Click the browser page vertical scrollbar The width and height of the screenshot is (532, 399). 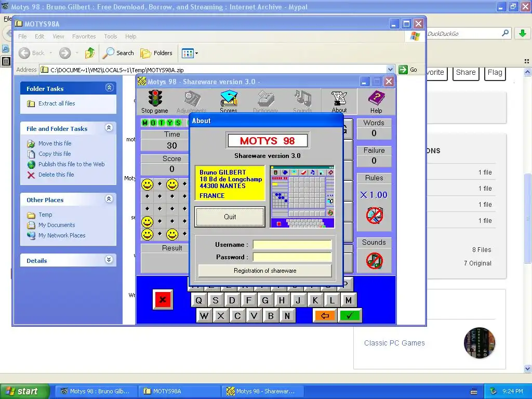(528, 220)
